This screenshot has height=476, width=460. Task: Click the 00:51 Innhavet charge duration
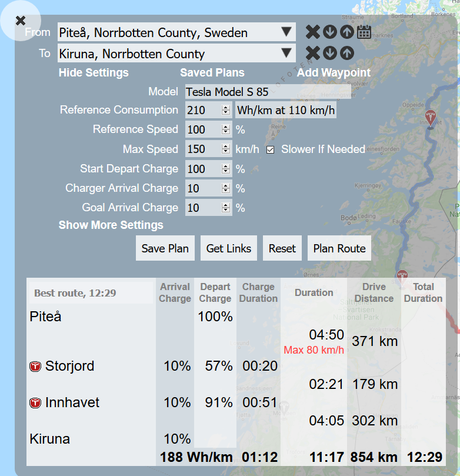[x=260, y=402]
